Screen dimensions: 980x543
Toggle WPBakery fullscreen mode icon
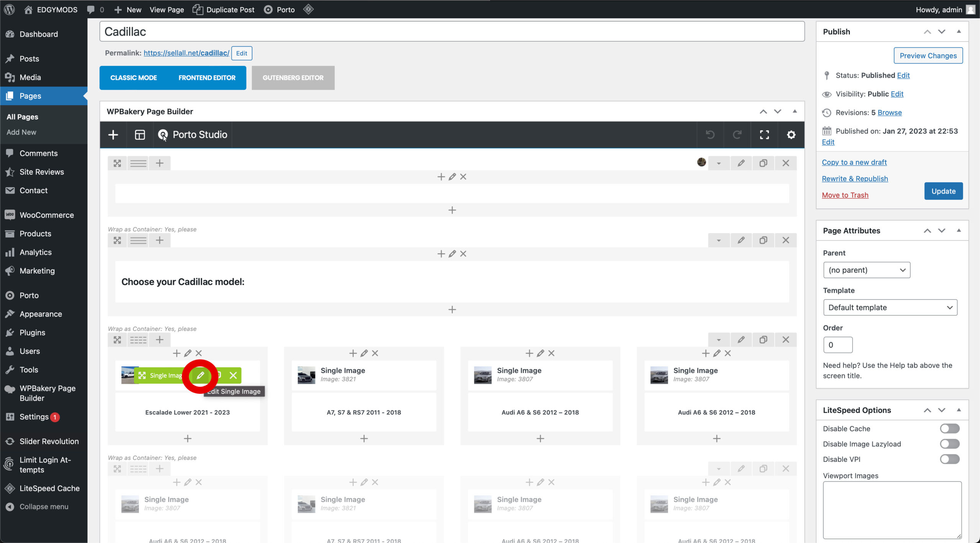[x=764, y=135]
